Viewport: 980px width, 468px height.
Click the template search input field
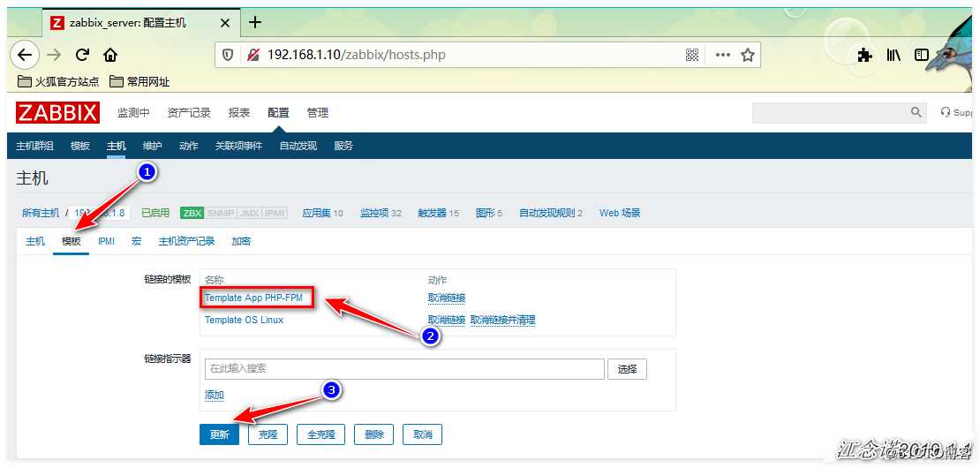pyautogui.click(x=404, y=368)
